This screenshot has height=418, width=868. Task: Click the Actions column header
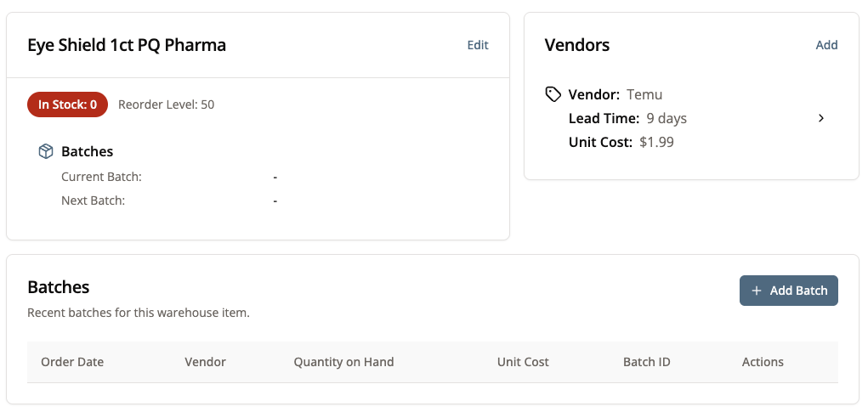point(763,362)
